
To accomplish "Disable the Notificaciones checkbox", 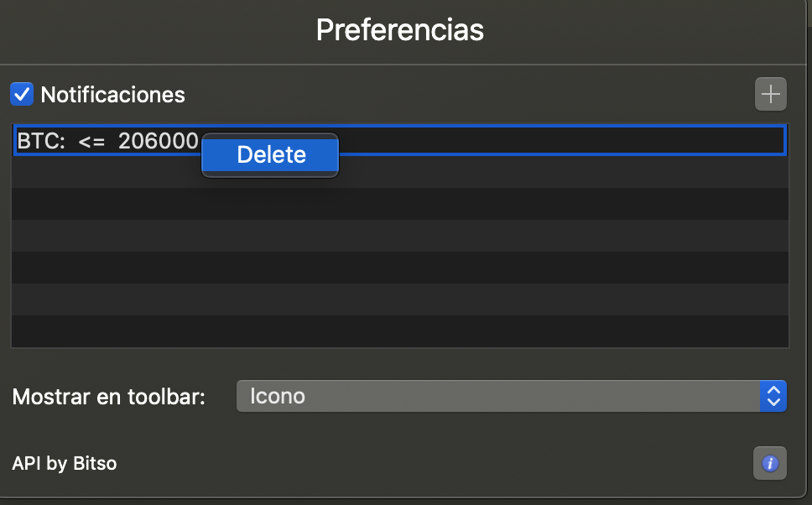I will tap(22, 94).
